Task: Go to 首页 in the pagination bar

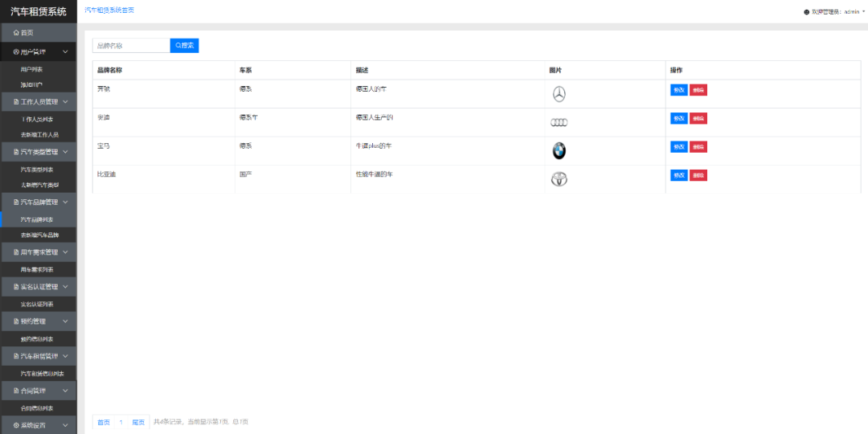Action: (x=104, y=423)
